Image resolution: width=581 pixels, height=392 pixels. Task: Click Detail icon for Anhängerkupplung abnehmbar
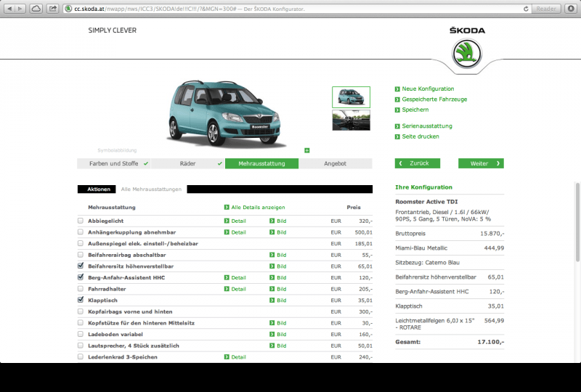[x=227, y=232]
